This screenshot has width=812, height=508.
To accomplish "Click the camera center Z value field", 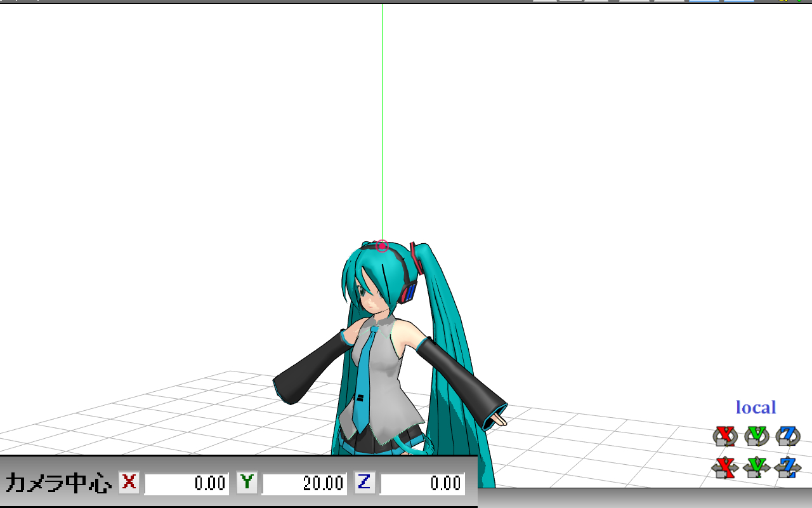I will click(x=423, y=484).
